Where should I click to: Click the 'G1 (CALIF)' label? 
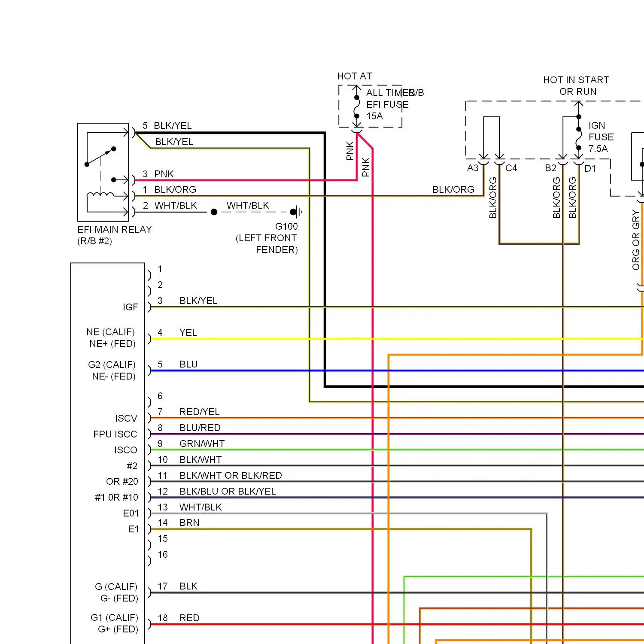(x=114, y=618)
